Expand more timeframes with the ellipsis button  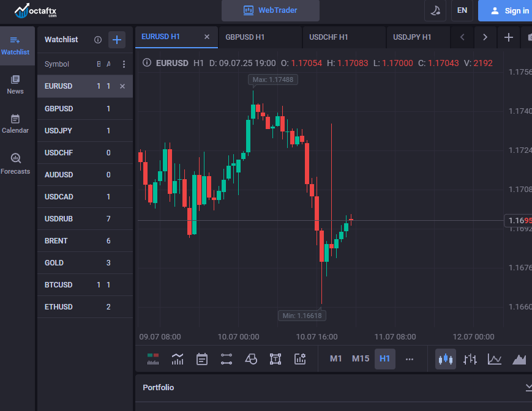[x=410, y=359]
